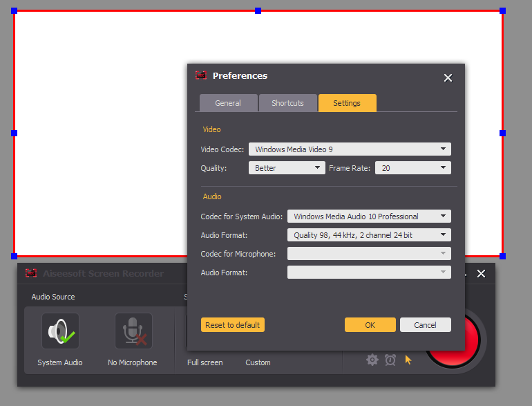This screenshot has width=532, height=406.
Task: Switch to the General tab
Action: pos(228,103)
